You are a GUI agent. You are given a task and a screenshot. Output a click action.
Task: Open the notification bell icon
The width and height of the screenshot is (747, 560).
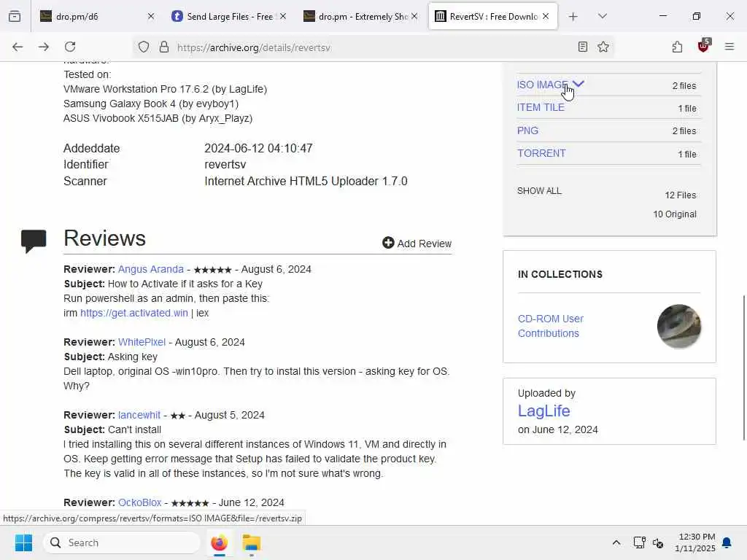tap(727, 542)
